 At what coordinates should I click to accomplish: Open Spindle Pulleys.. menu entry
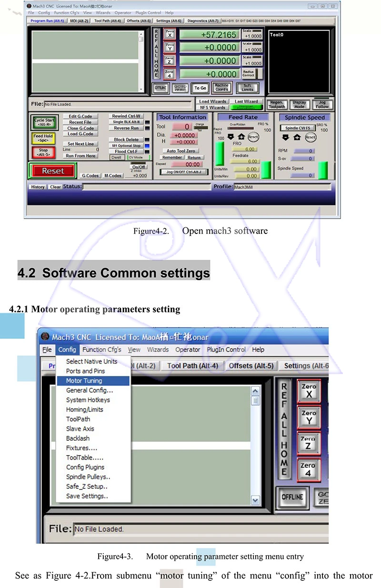tap(93, 477)
